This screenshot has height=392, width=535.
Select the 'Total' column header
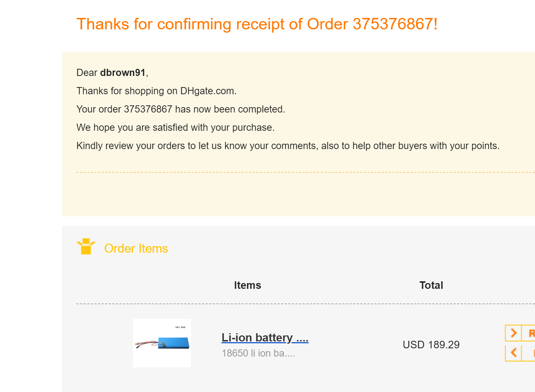pos(431,285)
